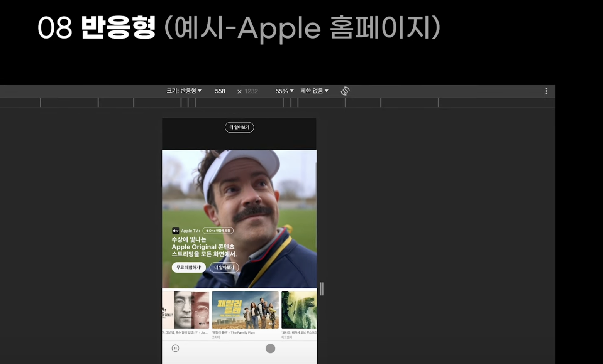
Task: Edit the 558 viewport width field
Action: [220, 91]
